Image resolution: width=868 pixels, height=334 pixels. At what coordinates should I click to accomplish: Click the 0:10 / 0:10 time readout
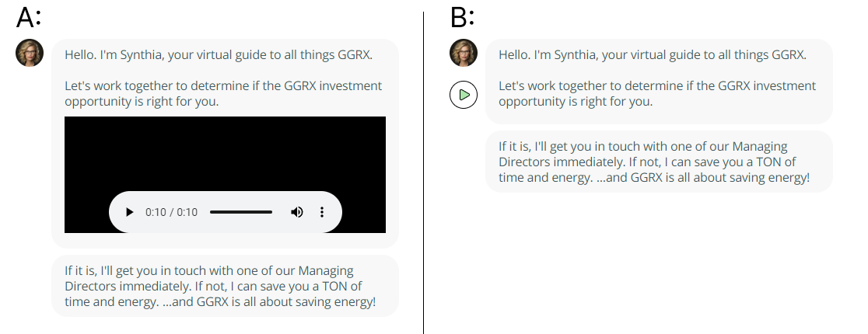coord(171,212)
